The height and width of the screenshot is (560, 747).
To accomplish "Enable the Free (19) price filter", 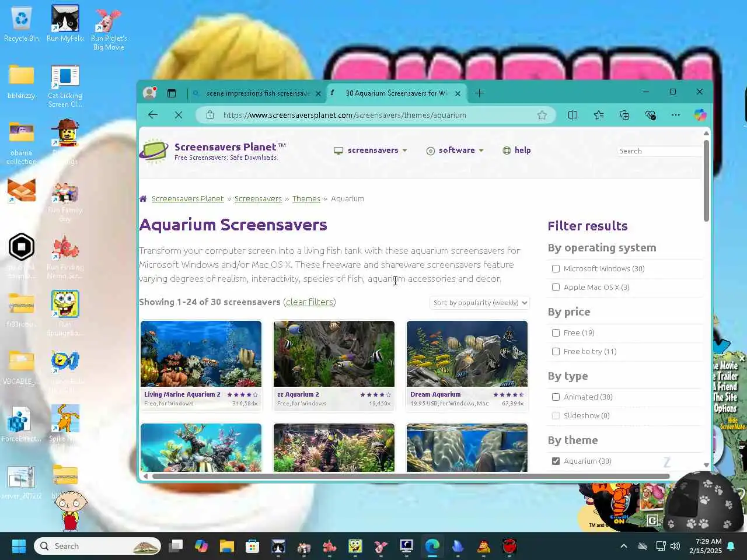I will [x=556, y=333].
